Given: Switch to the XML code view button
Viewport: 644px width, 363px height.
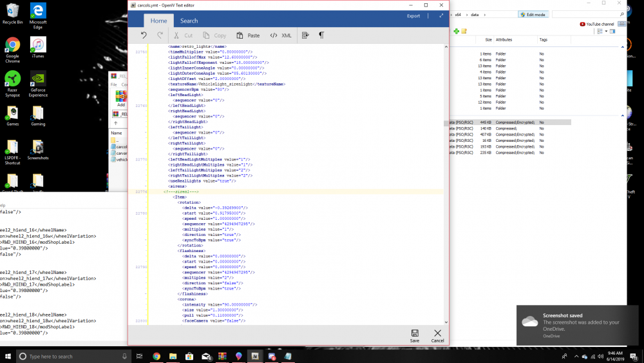Looking at the screenshot, I should click(281, 35).
